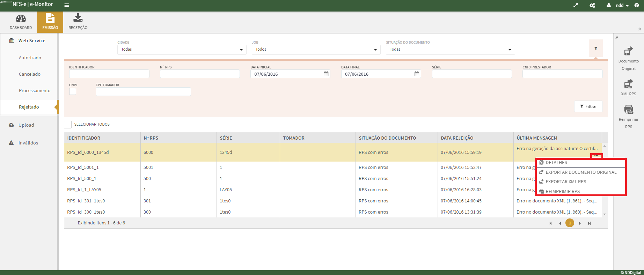Screen dimensions: 644x275
Task: Open the help question mark icon
Action: click(x=637, y=5)
